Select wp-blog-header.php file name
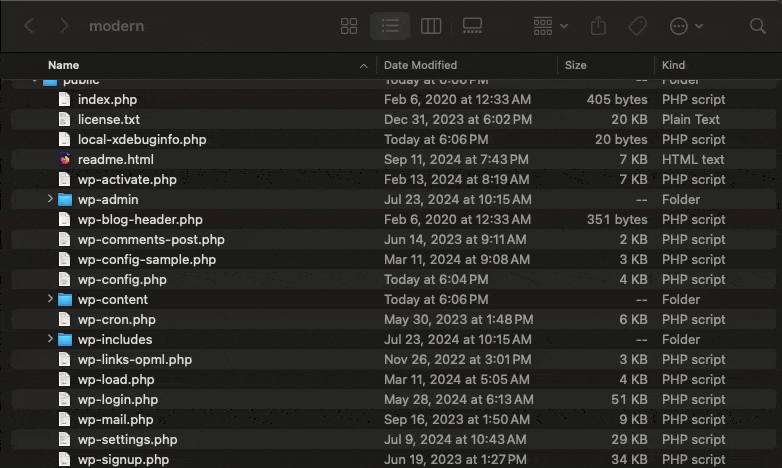This screenshot has width=782, height=468. pyautogui.click(x=140, y=220)
